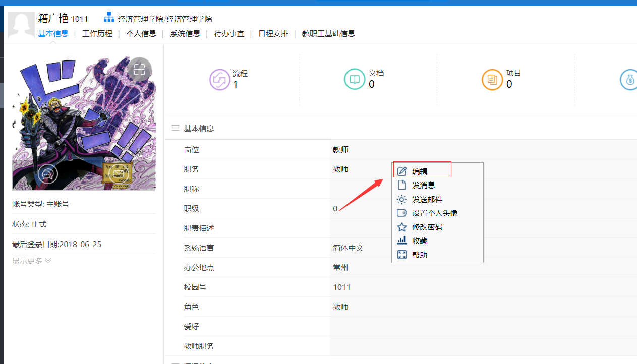The height and width of the screenshot is (364, 637).
Task: Click 修改密码 in the context menu
Action: (427, 227)
